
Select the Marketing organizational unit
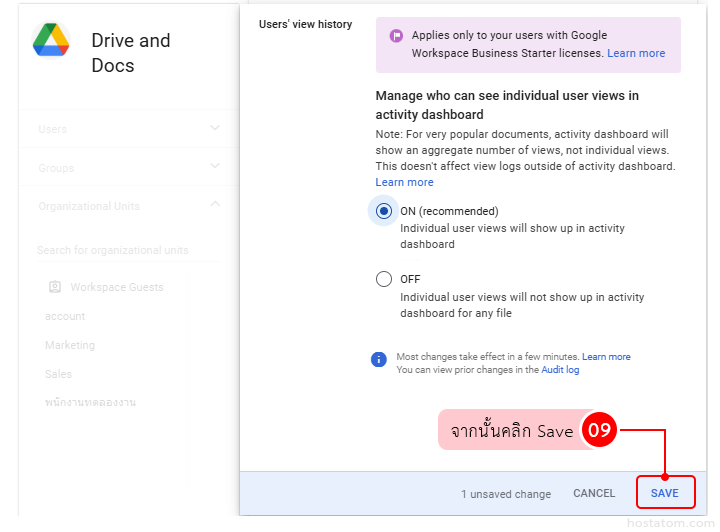pos(70,345)
